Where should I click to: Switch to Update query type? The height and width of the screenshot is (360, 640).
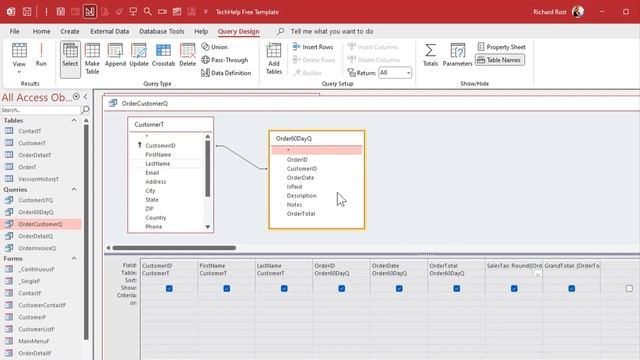[139, 55]
